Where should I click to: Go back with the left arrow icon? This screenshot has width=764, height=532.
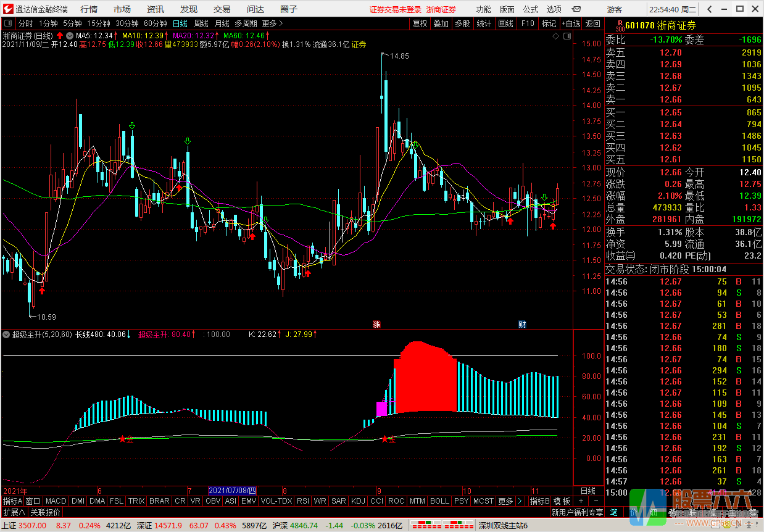[x=711, y=9]
